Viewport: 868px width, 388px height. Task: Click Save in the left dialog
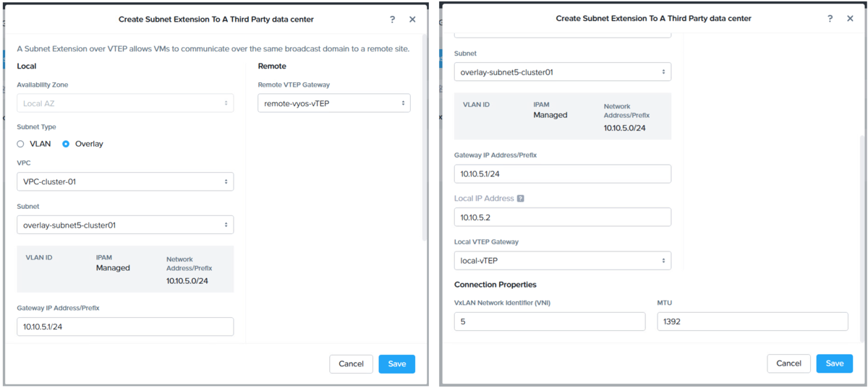tap(397, 363)
